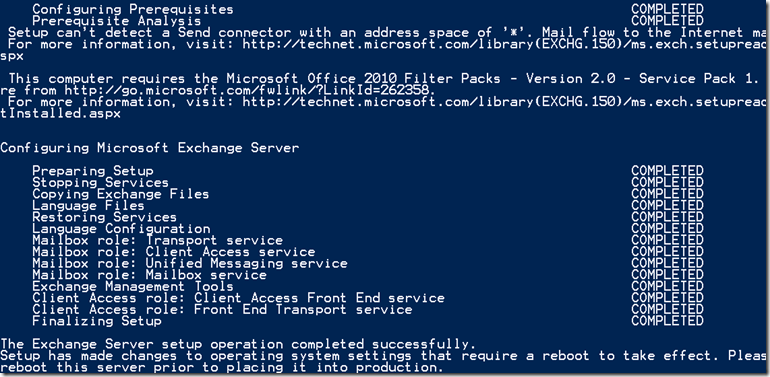
Task: Click the 'Preparing Setup' step
Action: pos(93,171)
